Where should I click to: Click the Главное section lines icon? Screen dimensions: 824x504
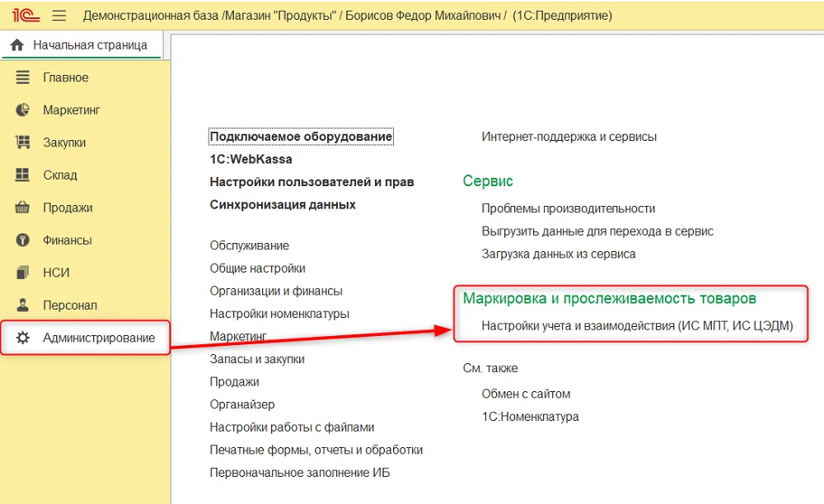[22, 77]
